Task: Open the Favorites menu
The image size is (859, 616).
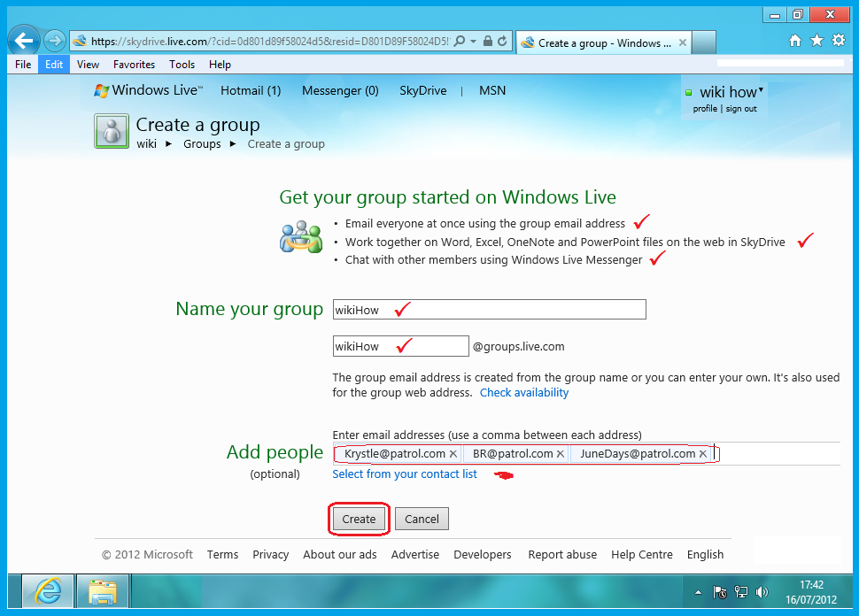Action: pyautogui.click(x=135, y=65)
